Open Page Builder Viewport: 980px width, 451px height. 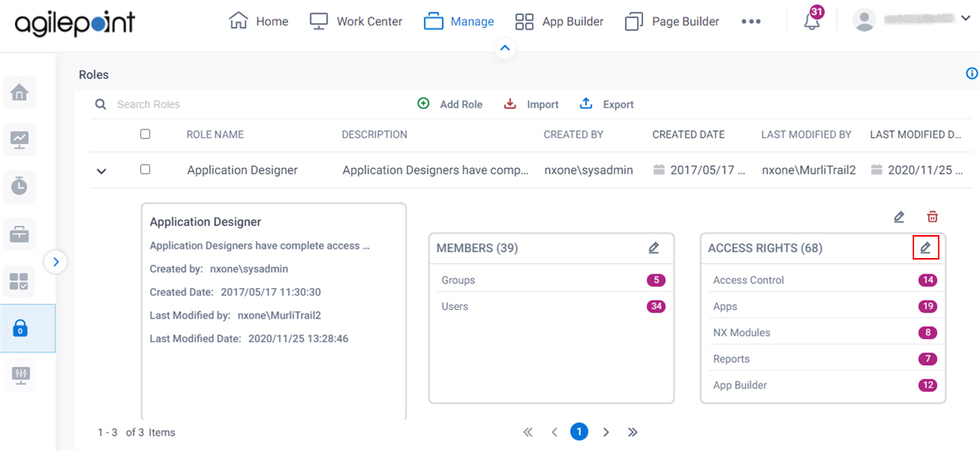pyautogui.click(x=672, y=21)
